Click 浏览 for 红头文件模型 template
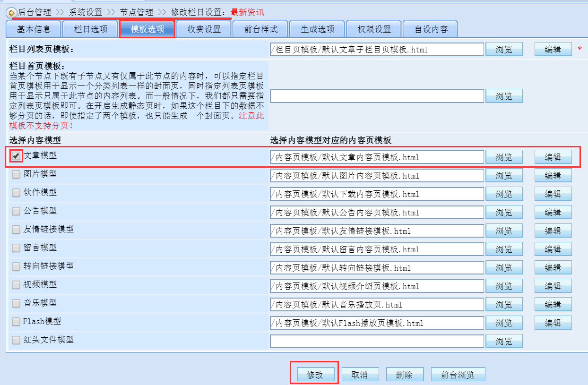This screenshot has height=385, width=588. pos(504,341)
